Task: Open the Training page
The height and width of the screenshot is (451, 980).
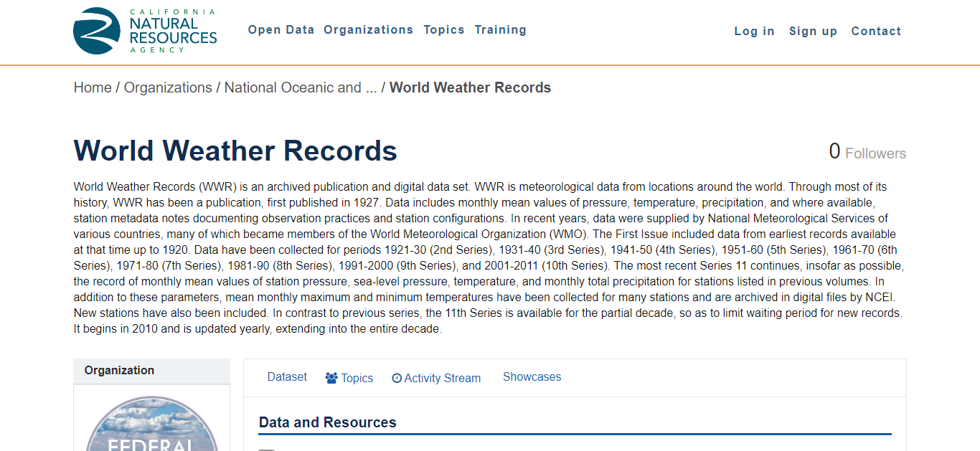Action: pyautogui.click(x=500, y=30)
